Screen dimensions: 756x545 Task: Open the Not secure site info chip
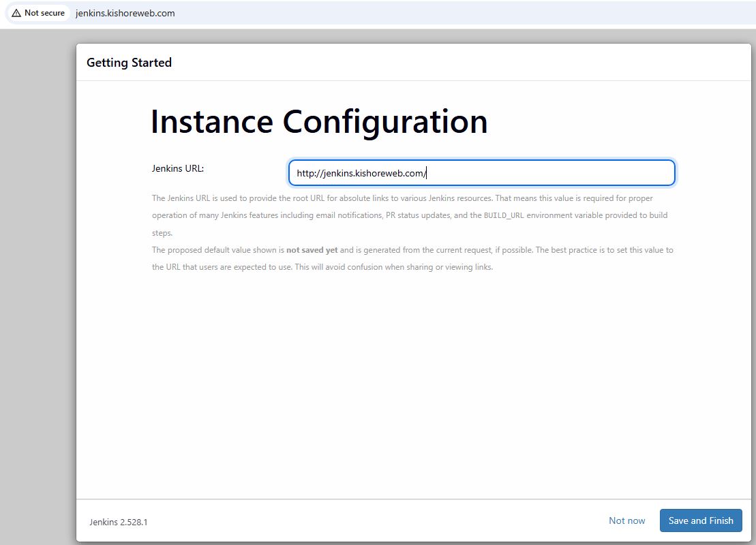[39, 13]
